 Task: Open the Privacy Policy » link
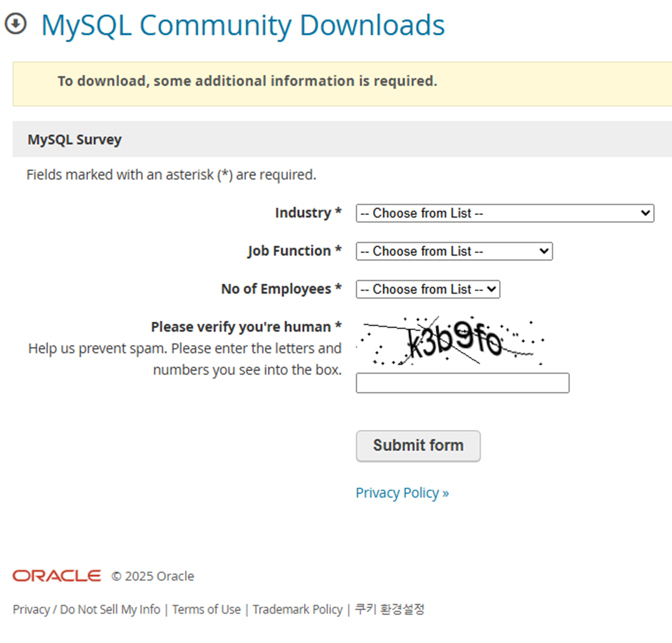point(402,493)
